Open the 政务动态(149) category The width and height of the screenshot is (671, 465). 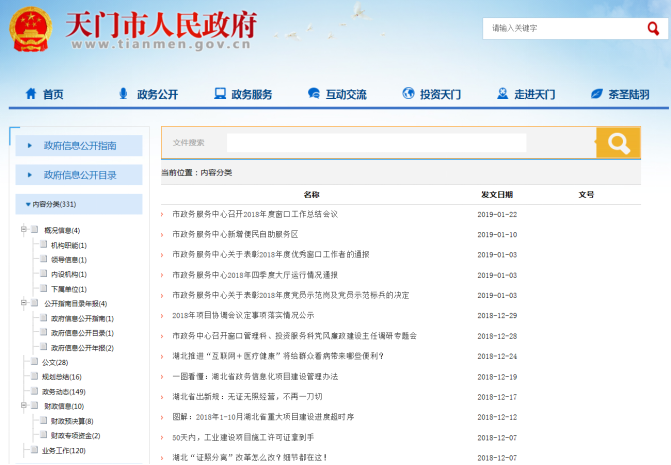click(63, 391)
